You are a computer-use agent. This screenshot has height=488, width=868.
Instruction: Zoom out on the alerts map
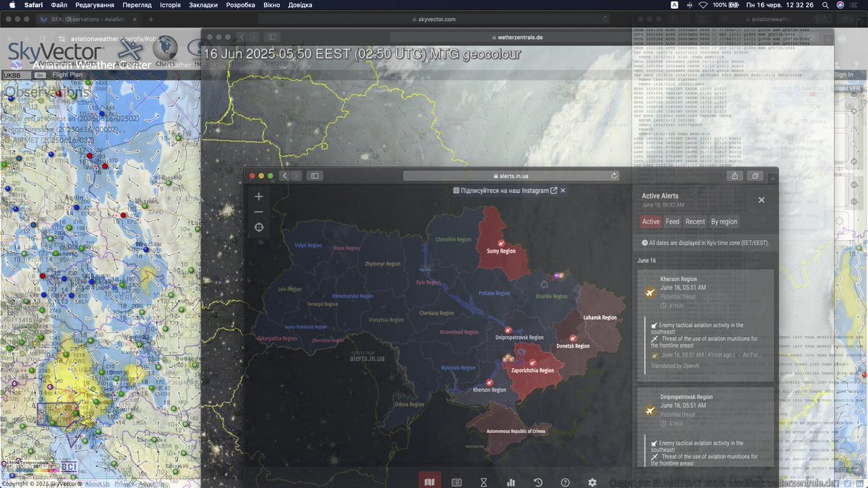point(259,212)
